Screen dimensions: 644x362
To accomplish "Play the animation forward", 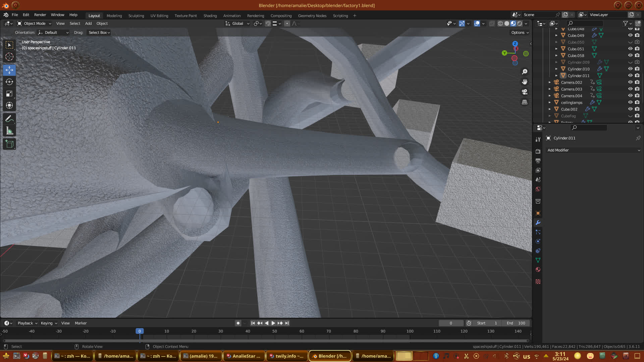I will (273, 323).
